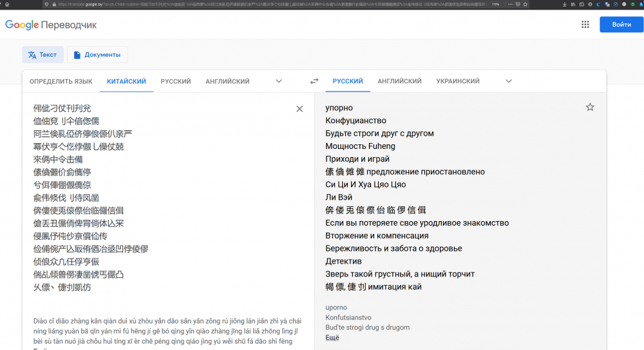Open the tracking protection shield icon
The width and height of the screenshot is (644, 350).
46,4
